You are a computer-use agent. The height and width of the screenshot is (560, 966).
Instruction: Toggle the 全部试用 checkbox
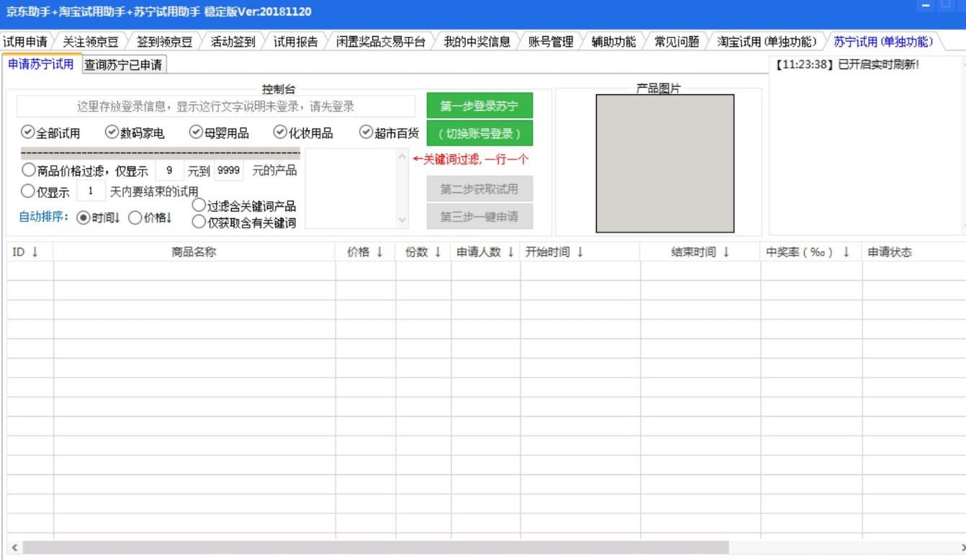pos(50,132)
